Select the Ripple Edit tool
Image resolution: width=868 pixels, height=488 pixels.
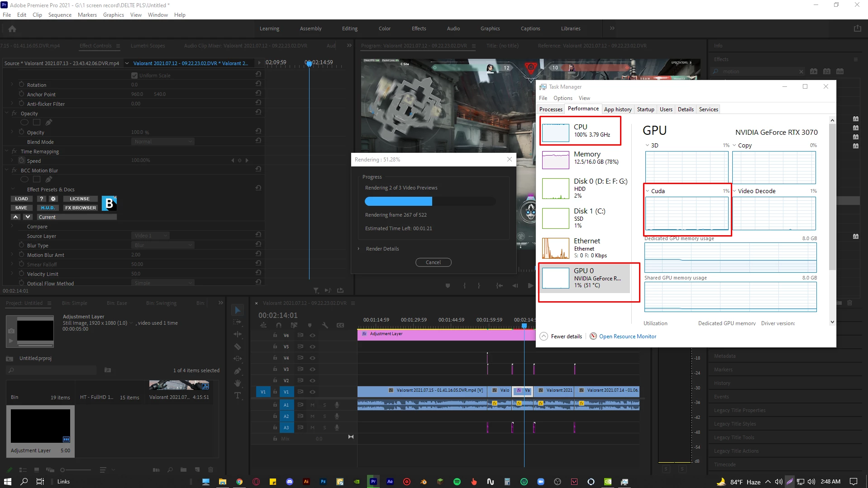point(238,334)
